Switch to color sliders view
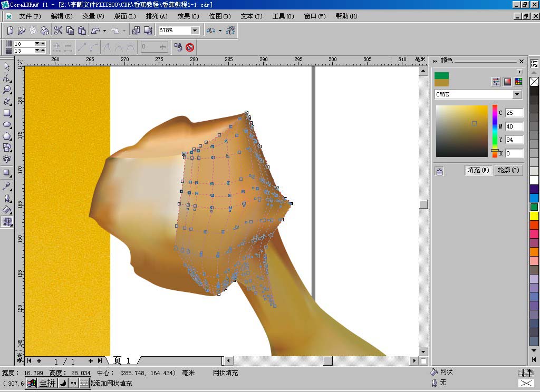Image resolution: width=540 pixels, height=392 pixels. point(496,82)
